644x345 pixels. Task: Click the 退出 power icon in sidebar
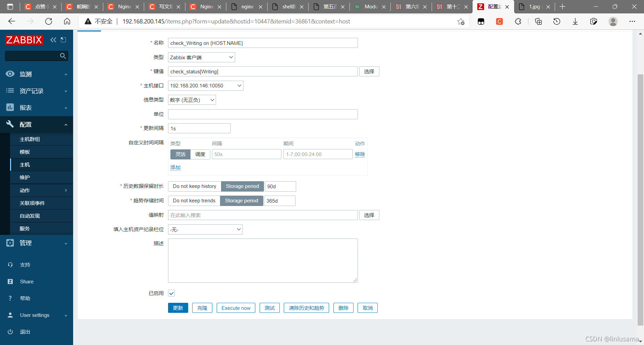pyautogui.click(x=10, y=332)
